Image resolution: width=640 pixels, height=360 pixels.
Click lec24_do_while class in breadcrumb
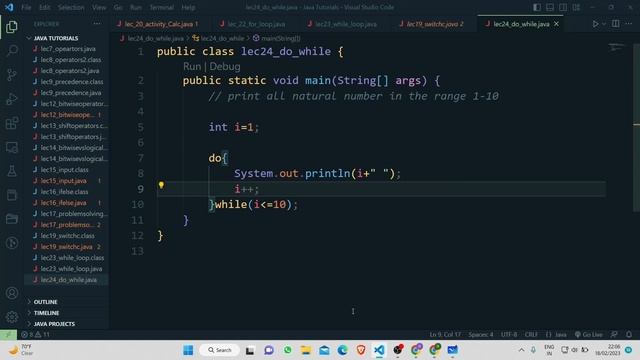tap(219, 38)
